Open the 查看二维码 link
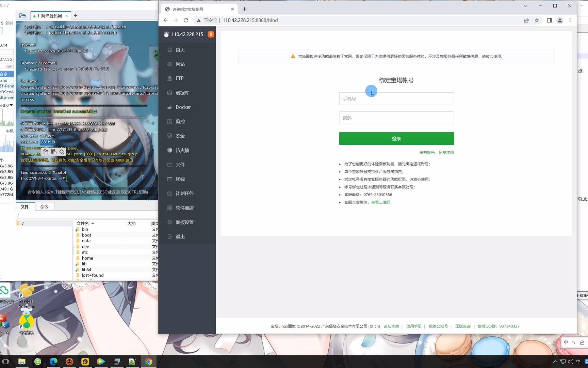Viewport: 588px width, 368px height. (381, 202)
